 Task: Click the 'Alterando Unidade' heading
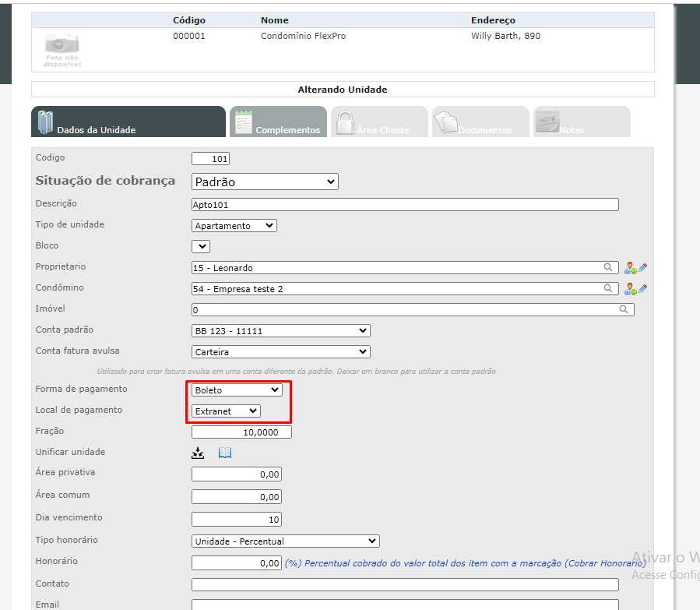pos(343,90)
